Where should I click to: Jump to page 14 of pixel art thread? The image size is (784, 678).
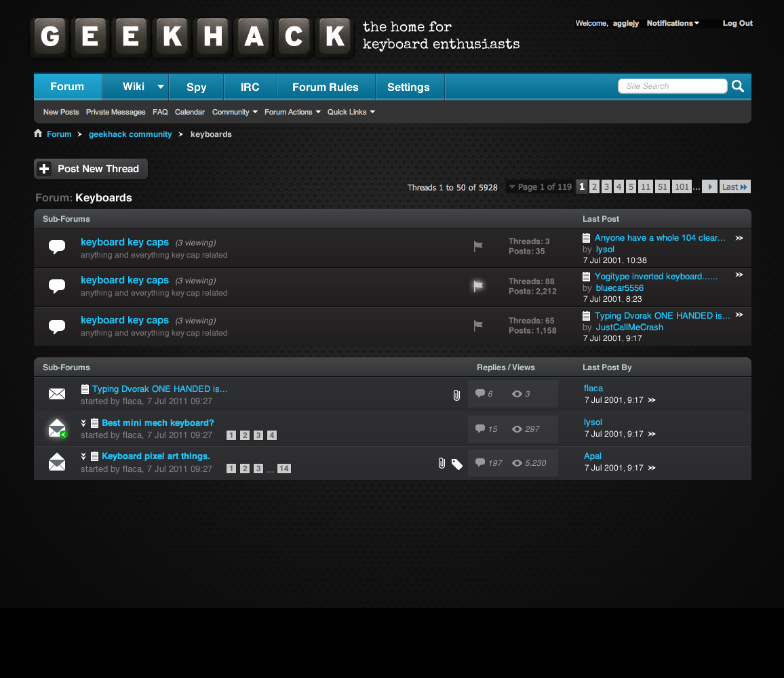tap(283, 468)
